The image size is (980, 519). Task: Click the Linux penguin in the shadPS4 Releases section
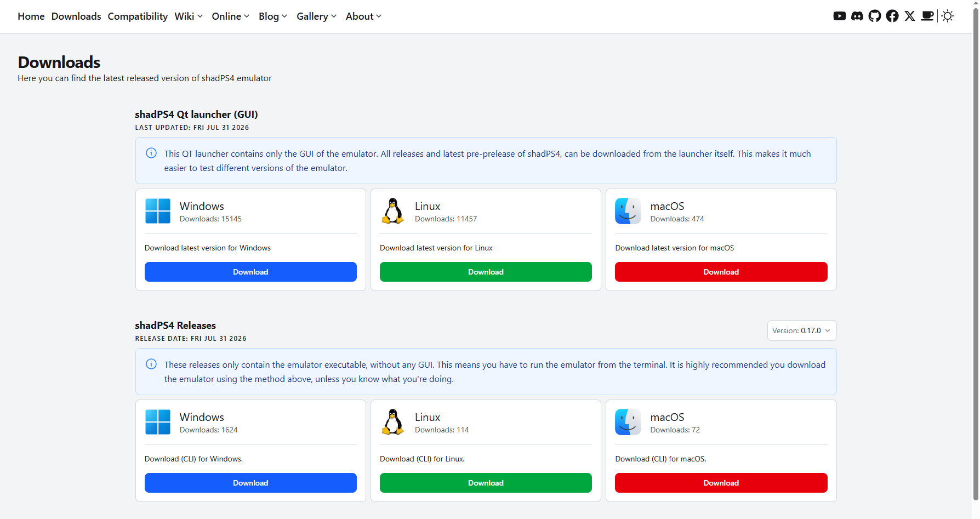pyautogui.click(x=393, y=422)
